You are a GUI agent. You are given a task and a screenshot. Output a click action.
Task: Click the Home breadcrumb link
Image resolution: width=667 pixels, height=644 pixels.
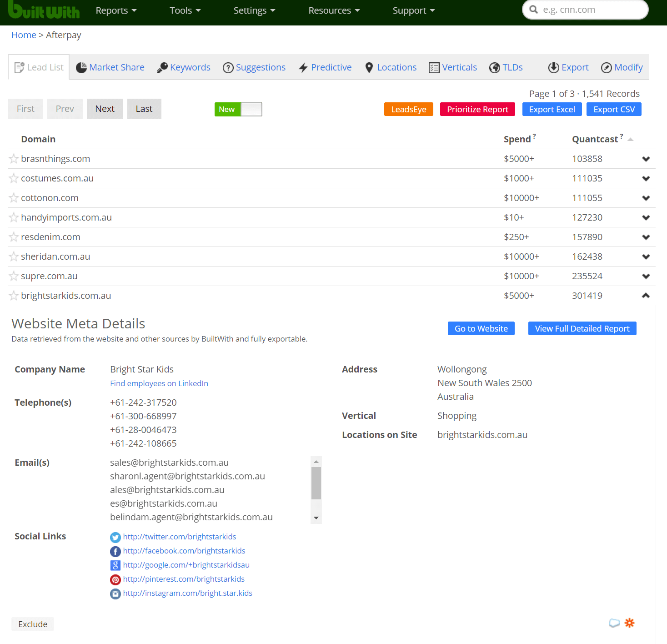click(x=24, y=35)
